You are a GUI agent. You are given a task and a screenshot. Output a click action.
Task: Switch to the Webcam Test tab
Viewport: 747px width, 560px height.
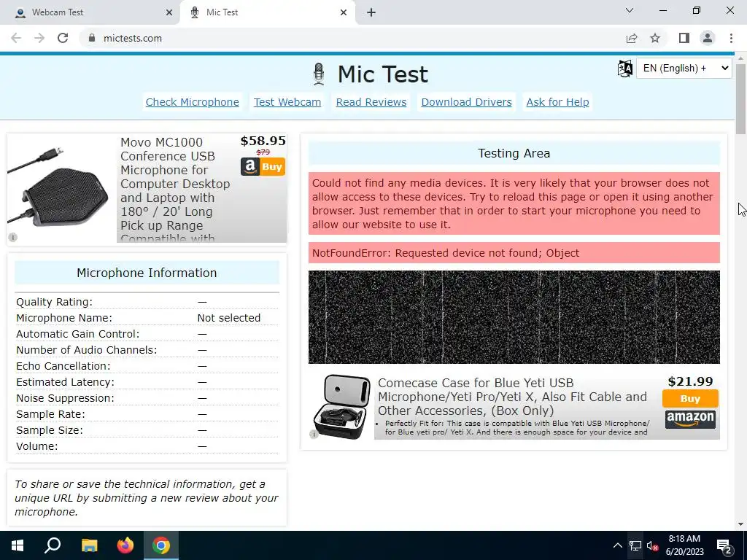click(90, 12)
